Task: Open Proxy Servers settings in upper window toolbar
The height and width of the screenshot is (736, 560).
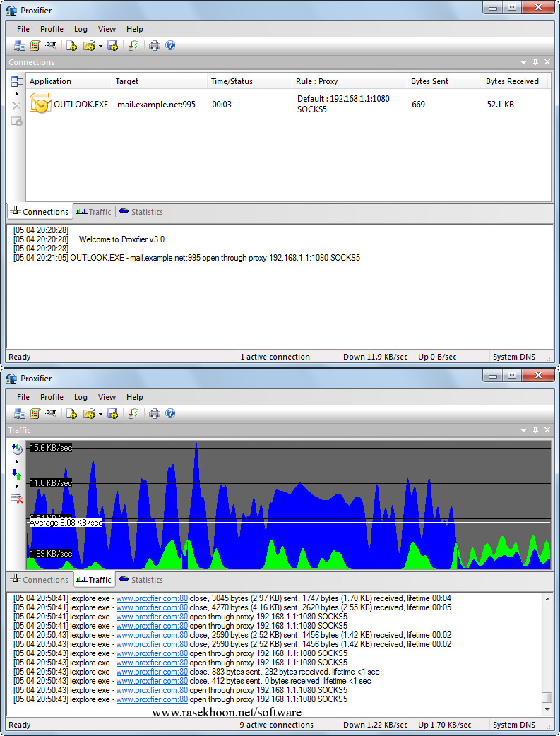Action: (x=19, y=45)
